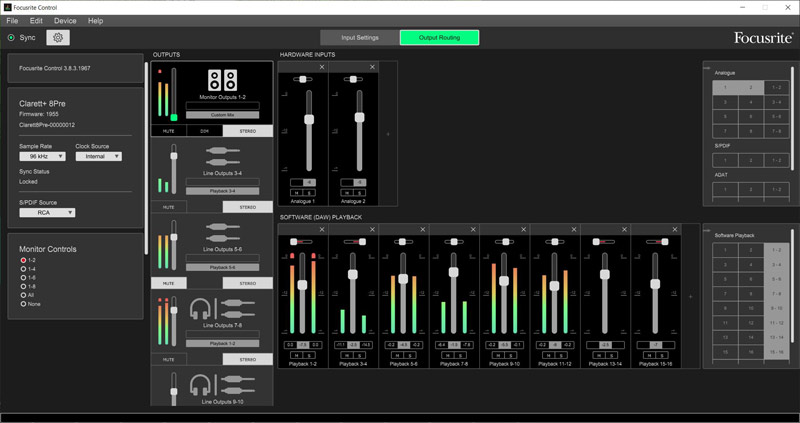This screenshot has height=423, width=800.
Task: Select the All option in Monitor Controls
Action: pos(24,296)
